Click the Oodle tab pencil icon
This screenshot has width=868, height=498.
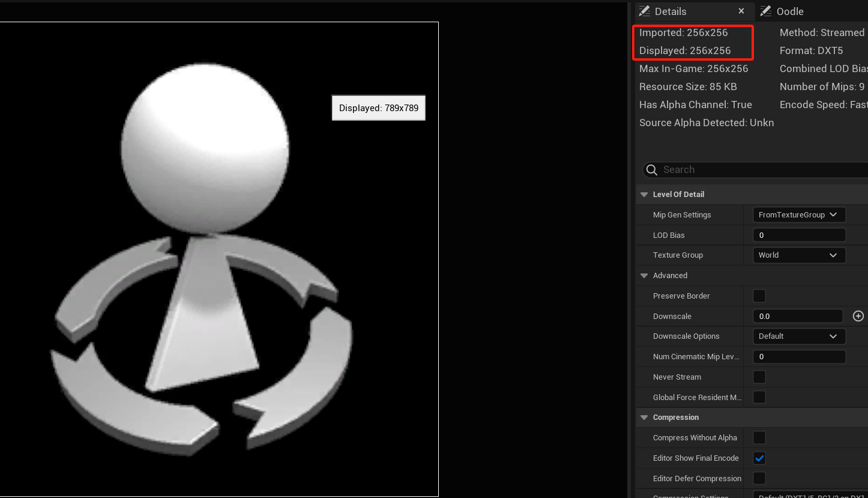click(765, 11)
